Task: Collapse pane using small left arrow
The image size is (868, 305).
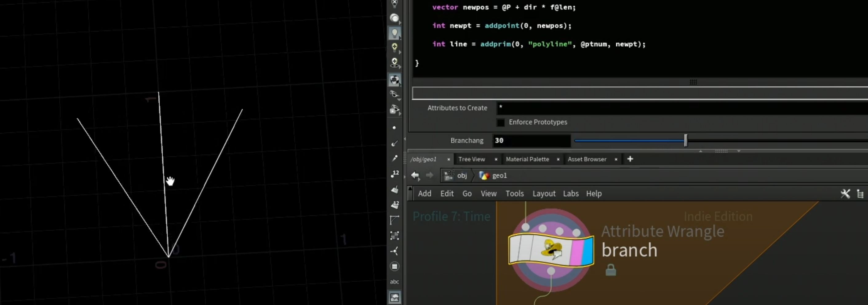Action: 405,139
